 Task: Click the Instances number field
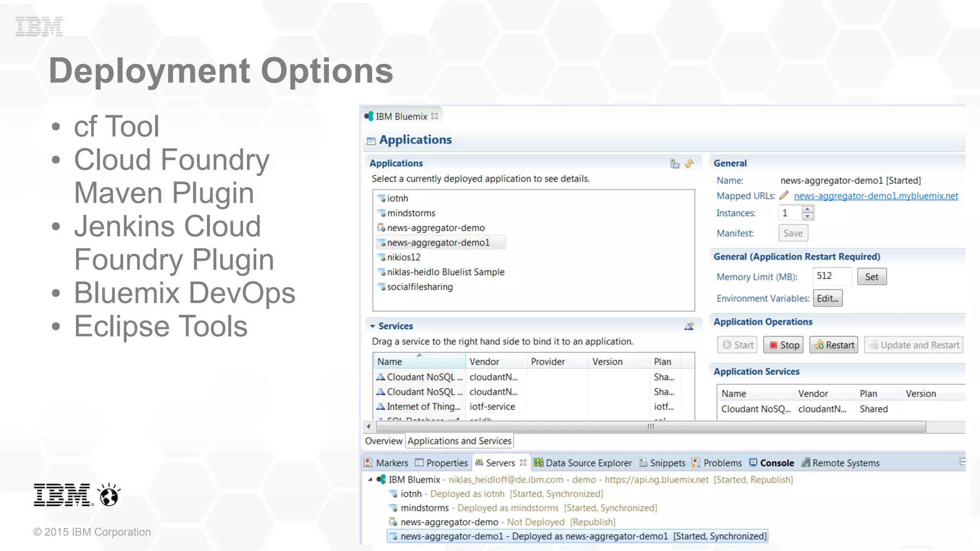click(x=791, y=213)
